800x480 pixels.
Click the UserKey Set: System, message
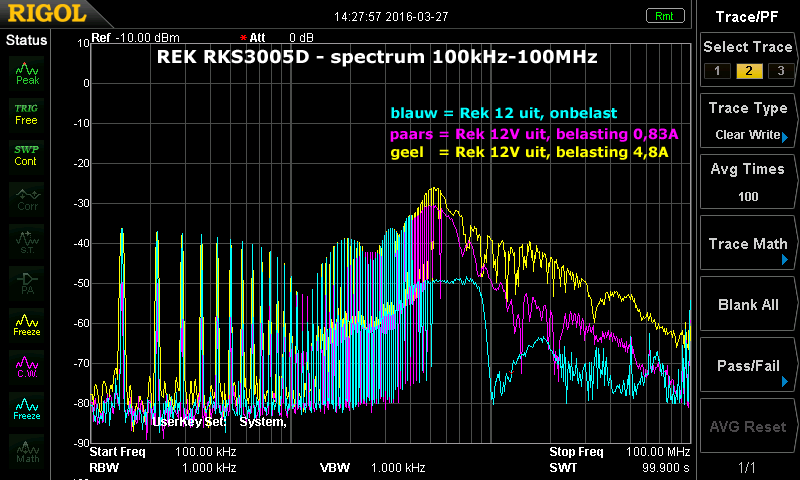219,422
